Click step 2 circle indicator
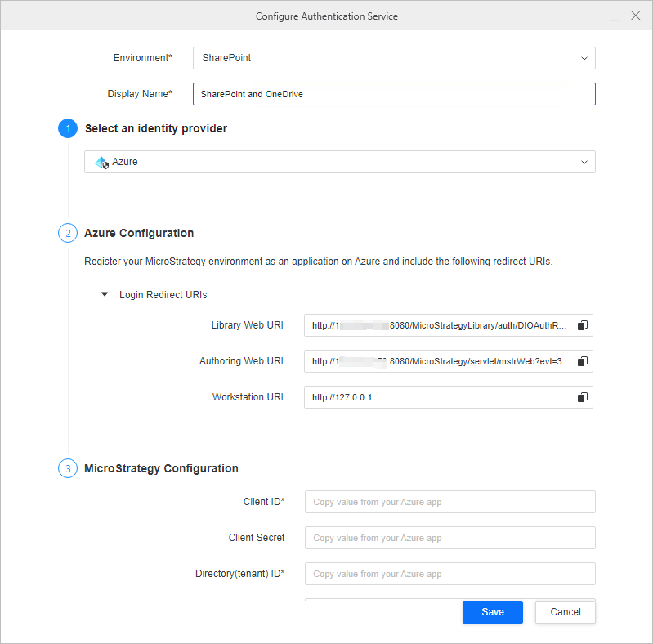 pyautogui.click(x=67, y=233)
